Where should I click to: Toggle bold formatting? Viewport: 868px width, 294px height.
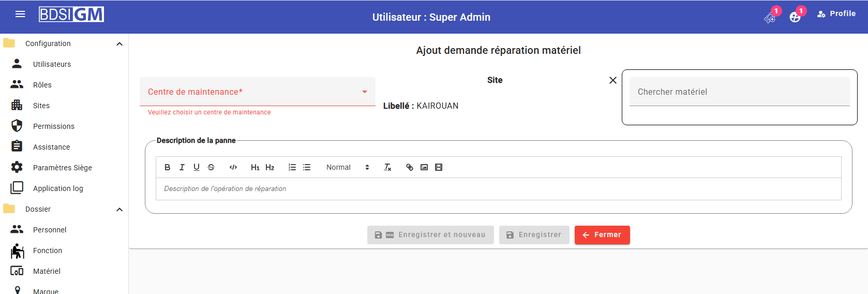[x=167, y=167]
